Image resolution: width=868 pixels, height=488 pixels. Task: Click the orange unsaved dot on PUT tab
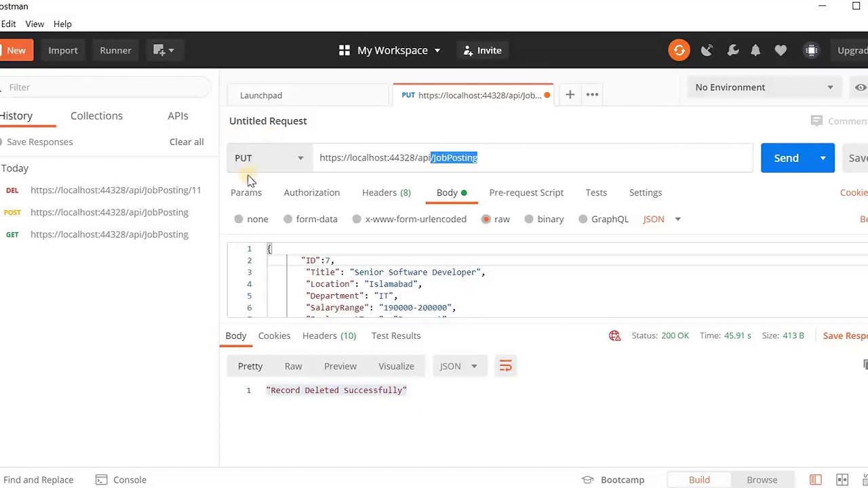(x=547, y=96)
